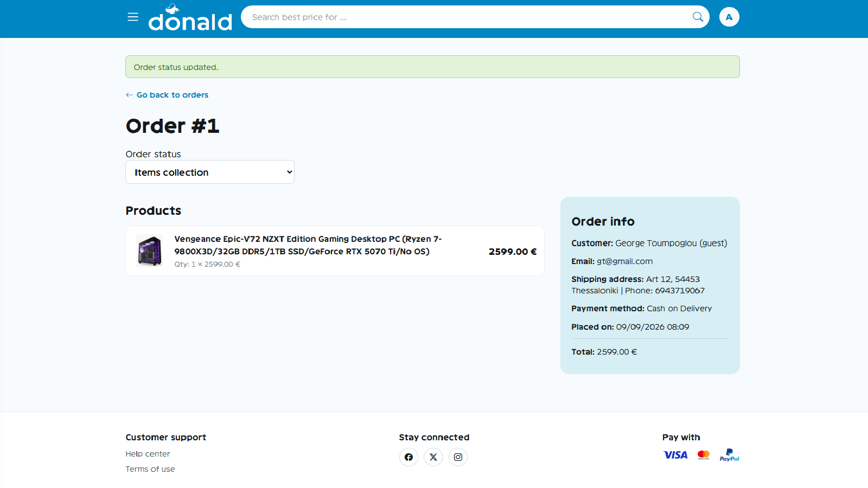Click the VISA payment logo
Screen dimensions: 868x488
675,455
